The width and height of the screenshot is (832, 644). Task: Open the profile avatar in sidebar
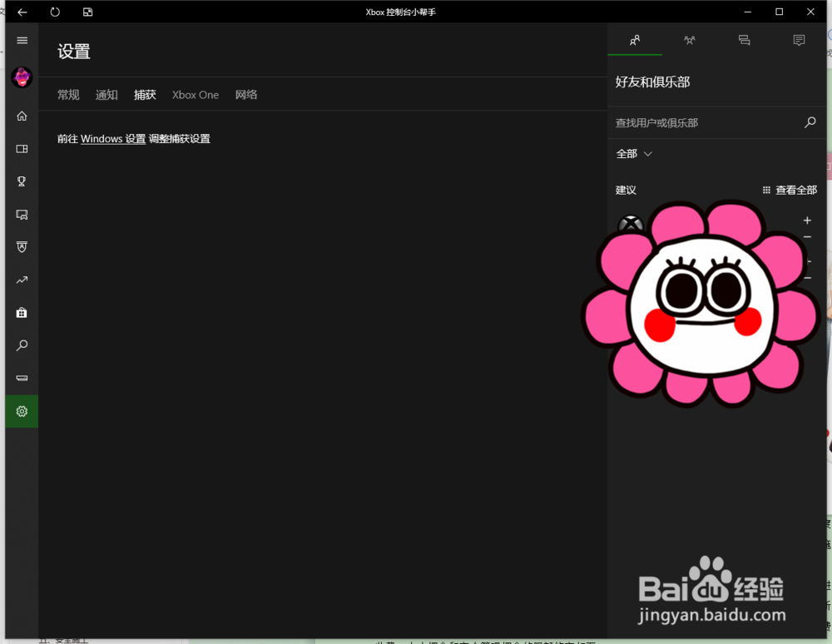[x=22, y=77]
